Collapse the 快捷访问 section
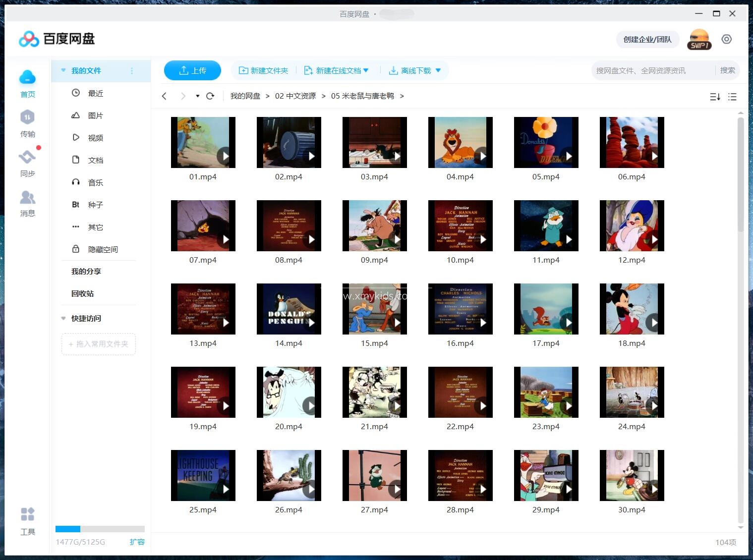 63,318
